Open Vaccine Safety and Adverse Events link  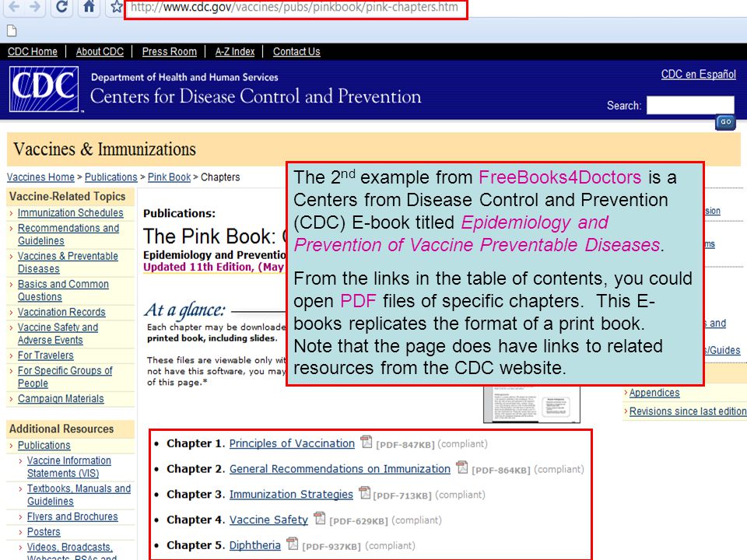pos(58,334)
